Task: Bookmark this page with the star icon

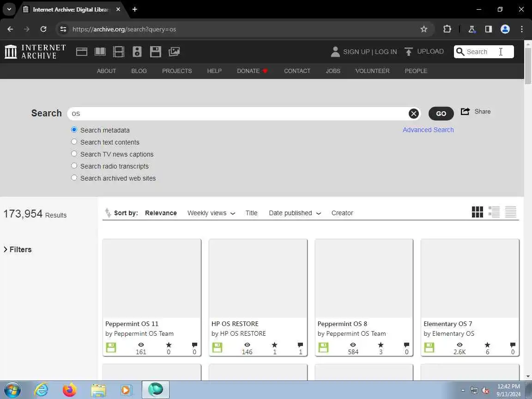Action: click(x=424, y=29)
